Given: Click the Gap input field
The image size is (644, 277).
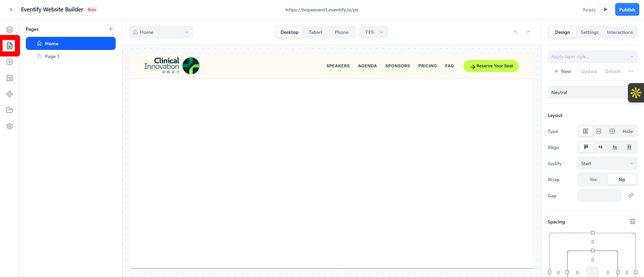Looking at the screenshot, I should pyautogui.click(x=599, y=195).
